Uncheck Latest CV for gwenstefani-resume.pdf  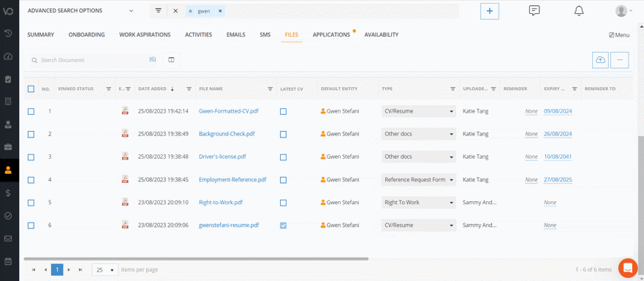[x=283, y=225]
